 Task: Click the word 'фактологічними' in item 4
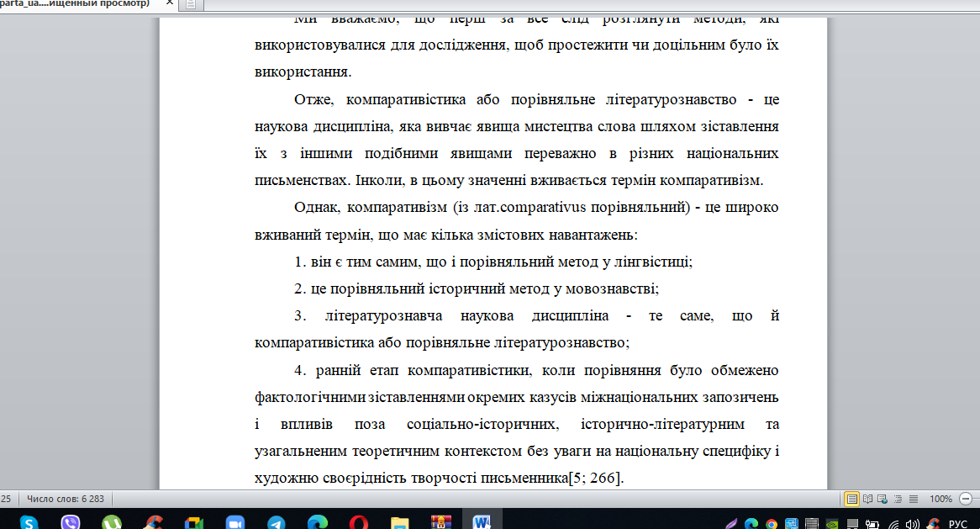[x=310, y=397]
